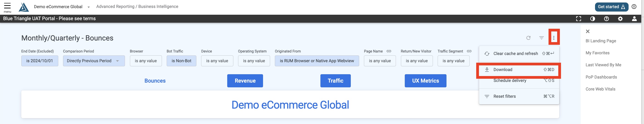Select Clear cache and refresh

click(x=519, y=53)
